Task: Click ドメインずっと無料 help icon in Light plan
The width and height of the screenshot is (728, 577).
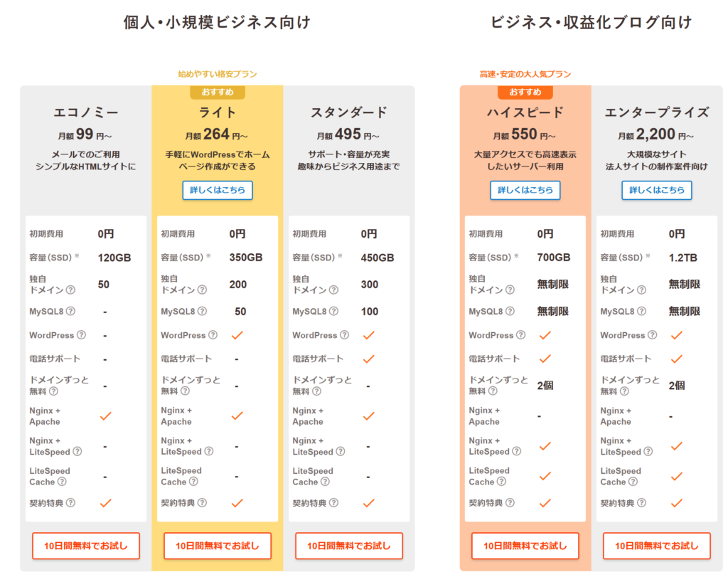Action: pyautogui.click(x=185, y=391)
